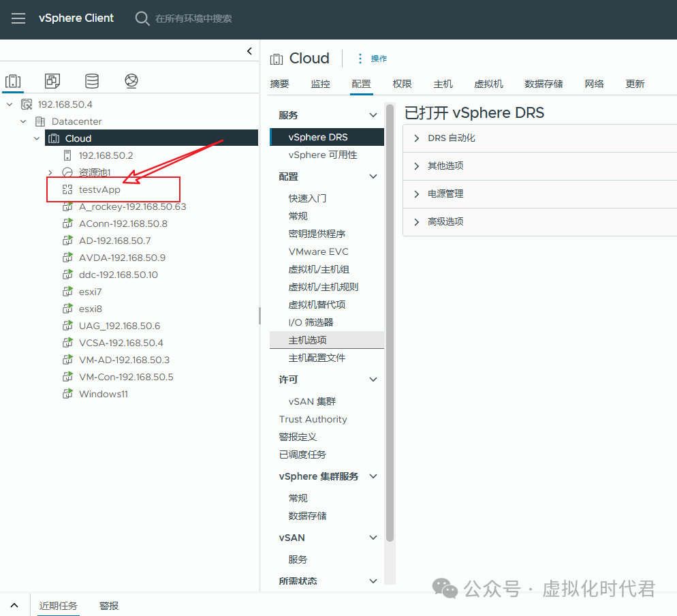Click the Cloud cluster header icon
Viewport: 677px width, 616px height.
pyautogui.click(x=277, y=59)
